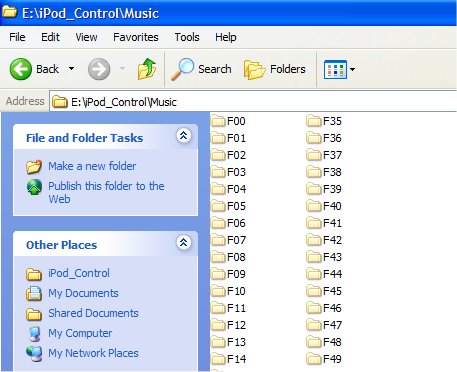Open the Views dropdown arrow
457x372 pixels.
[353, 69]
